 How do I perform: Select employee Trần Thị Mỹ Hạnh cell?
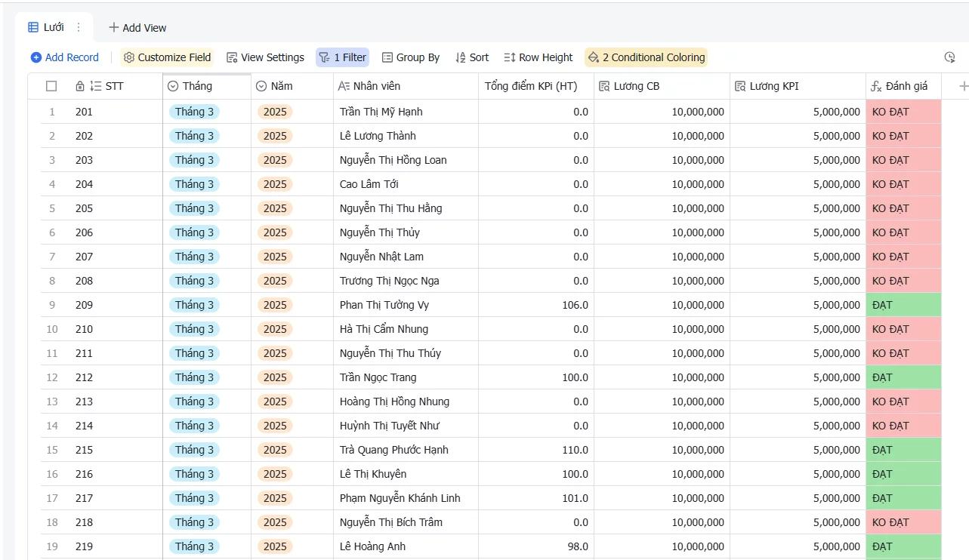[x=406, y=112]
